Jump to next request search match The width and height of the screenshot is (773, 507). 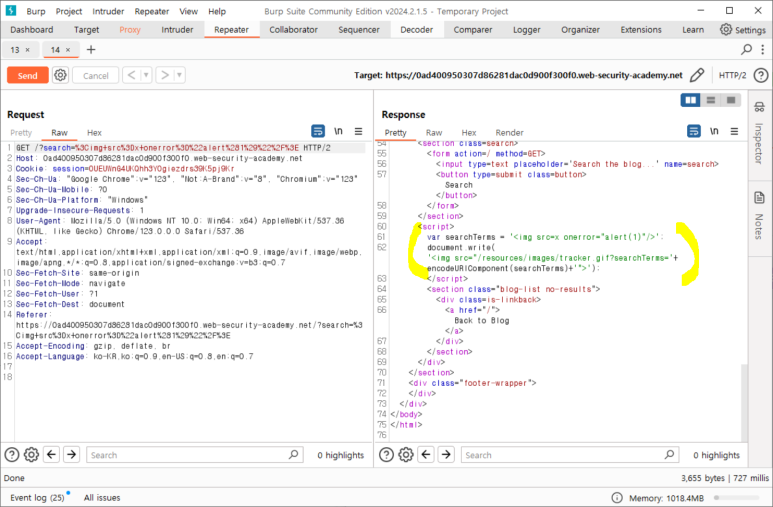point(71,454)
